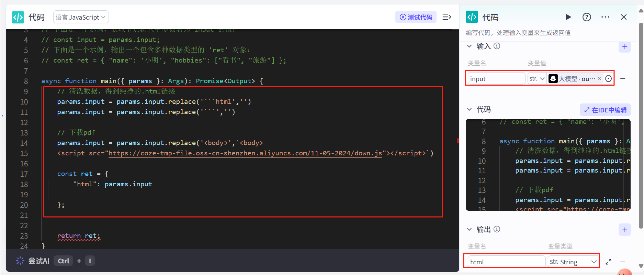Image resolution: width=644 pixels, height=275 pixels.
Task: Click the html output variable name field
Action: point(506,262)
